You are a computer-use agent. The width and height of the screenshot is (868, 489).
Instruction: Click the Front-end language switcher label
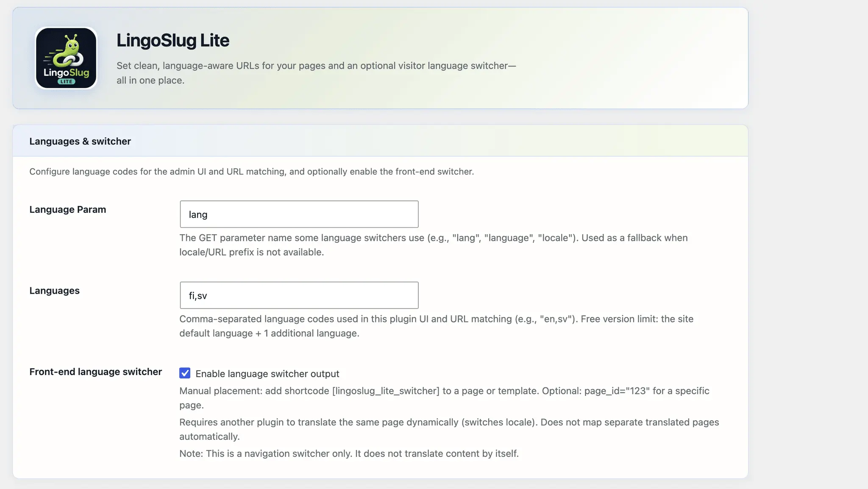point(96,372)
